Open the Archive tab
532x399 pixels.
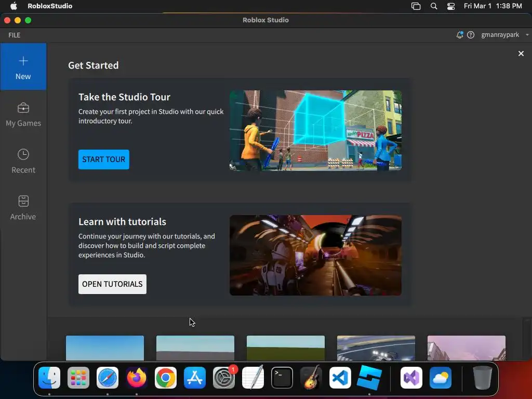(x=23, y=208)
